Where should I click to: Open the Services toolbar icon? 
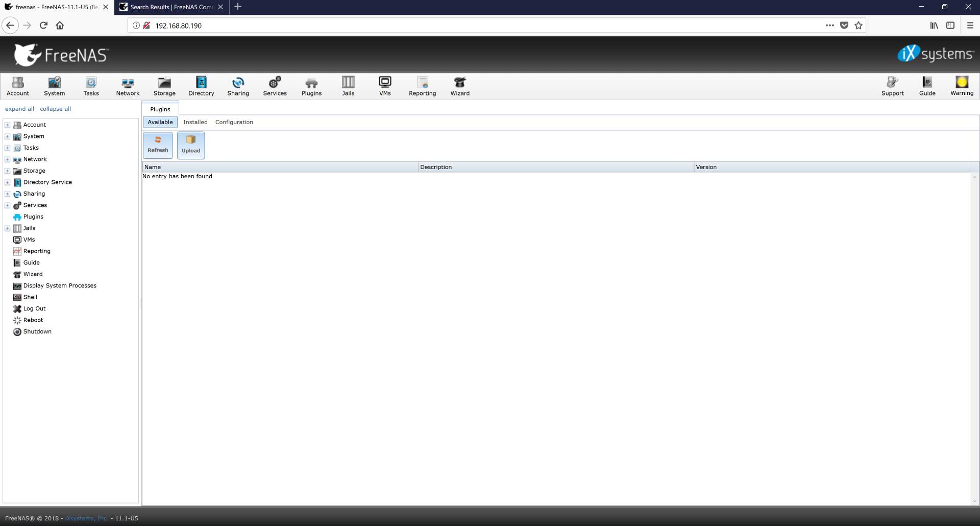[275, 86]
